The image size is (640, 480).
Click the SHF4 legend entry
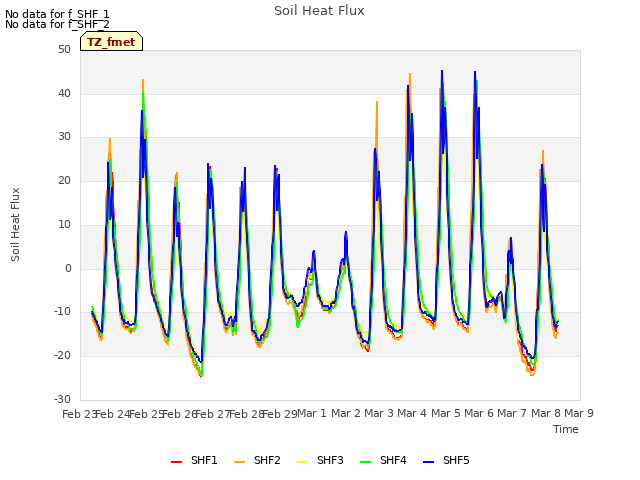[383, 460]
